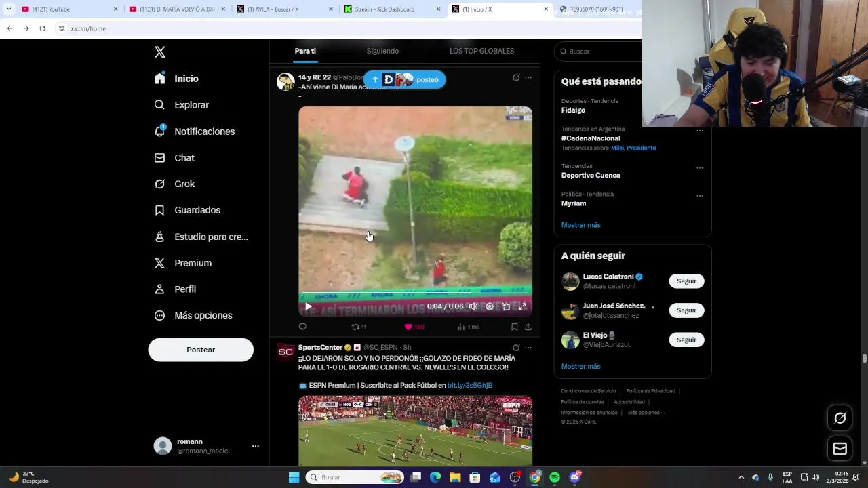Open Windows Start menu
The height and width of the screenshot is (488, 868).
coord(294,477)
